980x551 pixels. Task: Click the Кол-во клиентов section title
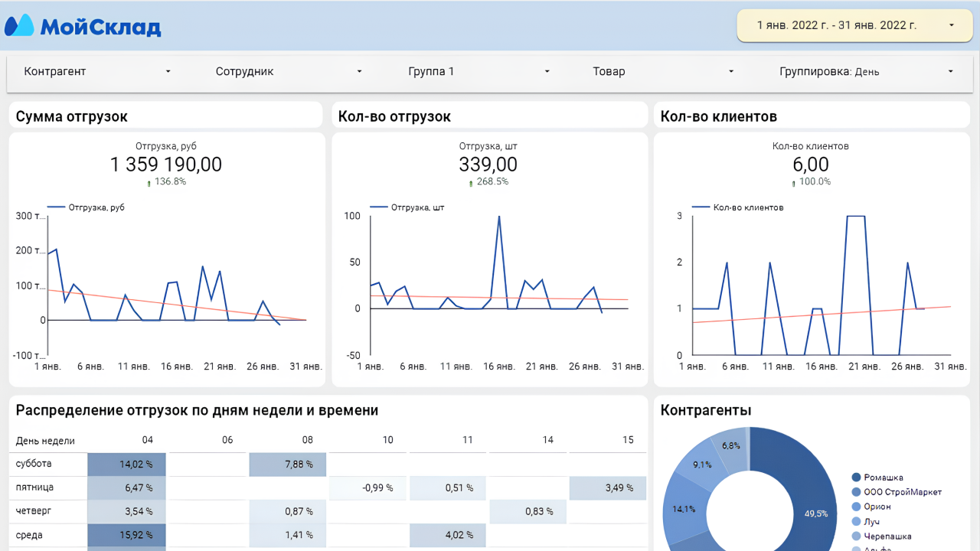[719, 116]
